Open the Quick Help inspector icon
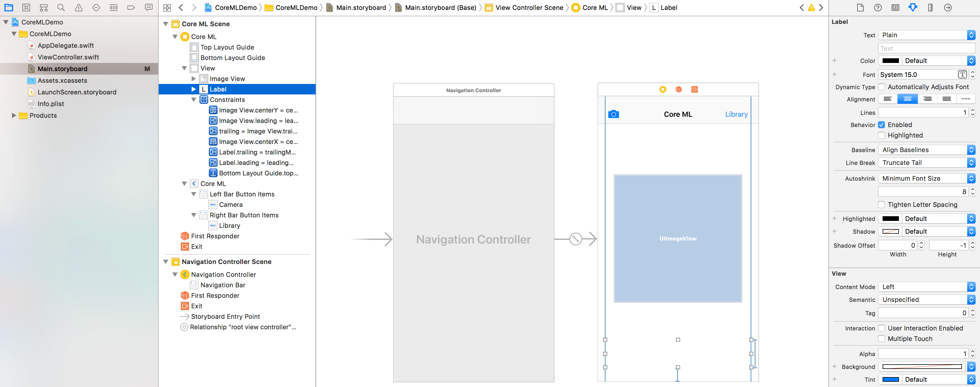Viewport: 980px width, 387px height. (x=878, y=7)
